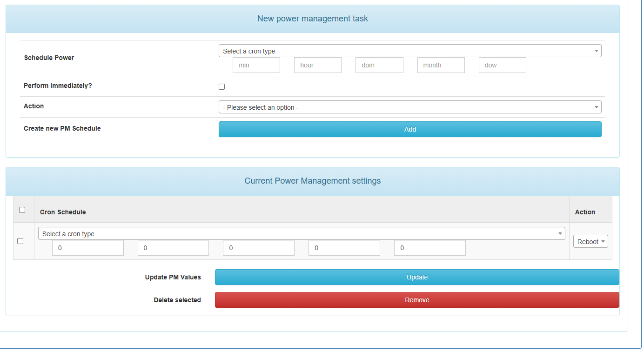
Task: Select the dom input field
Action: pos(379,65)
